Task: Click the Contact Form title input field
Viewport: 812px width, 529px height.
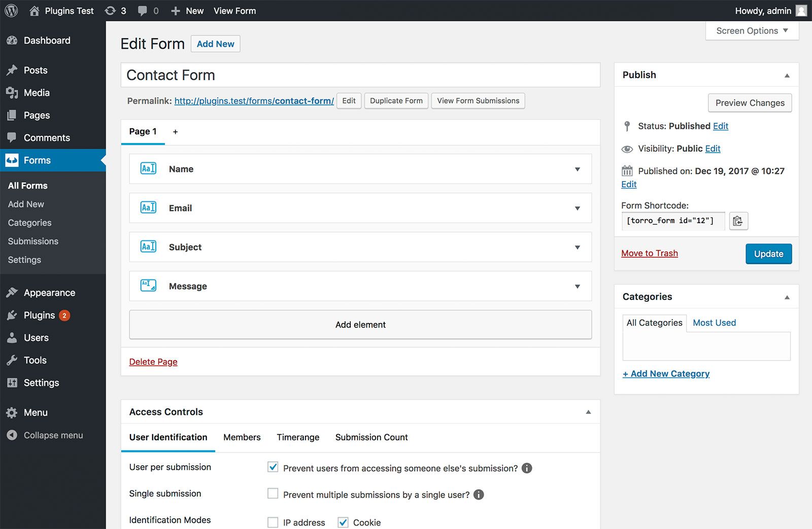Action: pyautogui.click(x=360, y=75)
